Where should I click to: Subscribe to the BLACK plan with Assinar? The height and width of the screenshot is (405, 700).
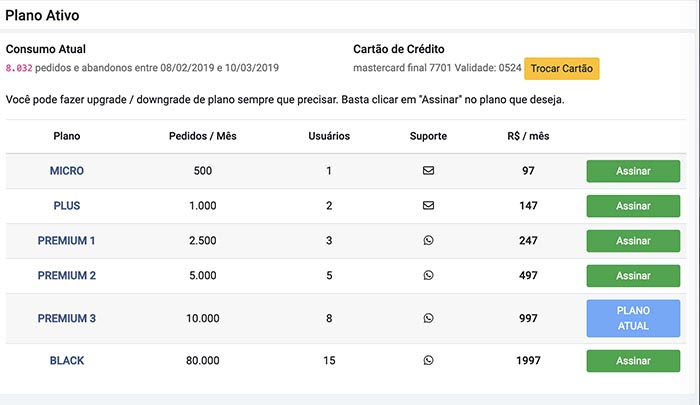633,361
